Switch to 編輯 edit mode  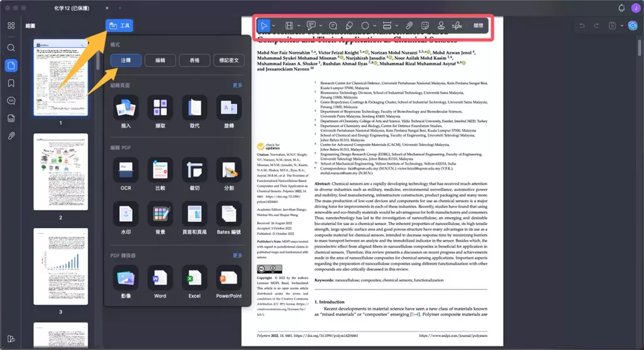tap(160, 60)
